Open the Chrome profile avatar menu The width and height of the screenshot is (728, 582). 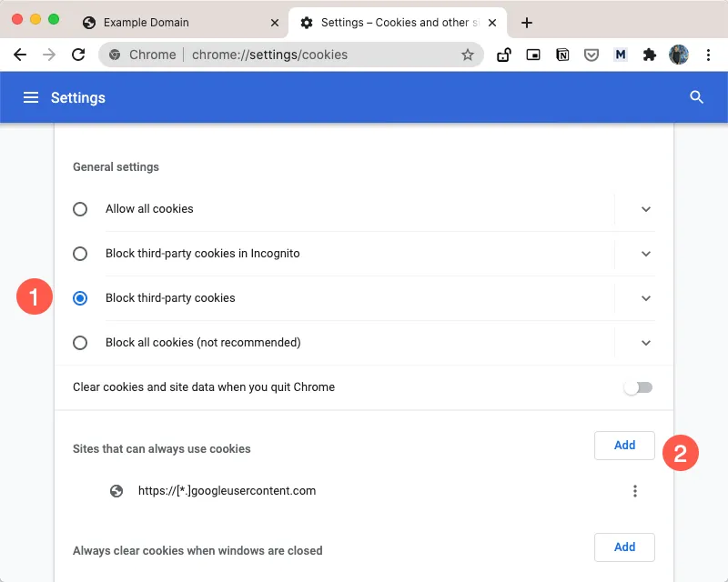[x=679, y=55]
